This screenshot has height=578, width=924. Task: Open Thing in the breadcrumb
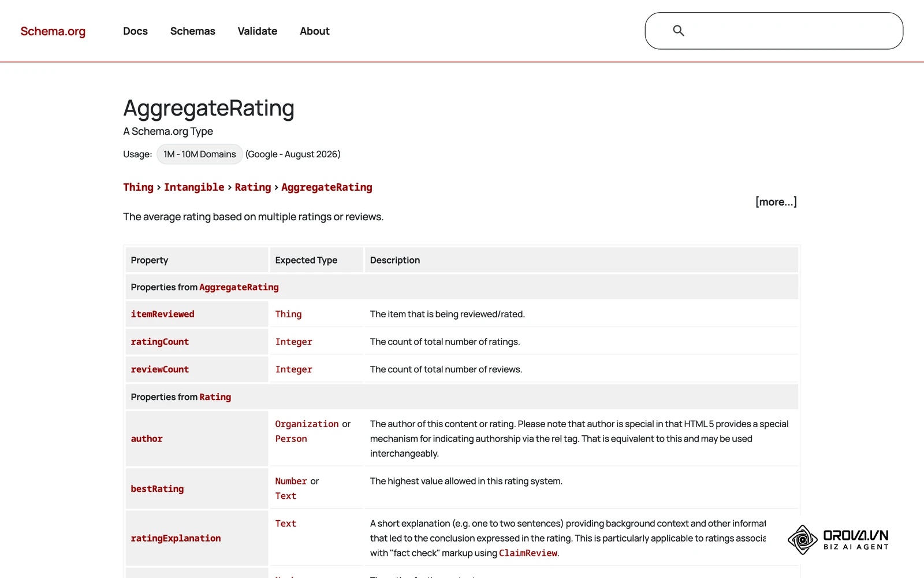pyautogui.click(x=139, y=187)
